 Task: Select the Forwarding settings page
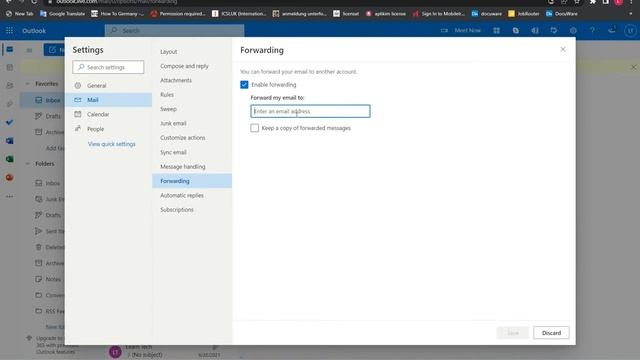tap(192, 181)
